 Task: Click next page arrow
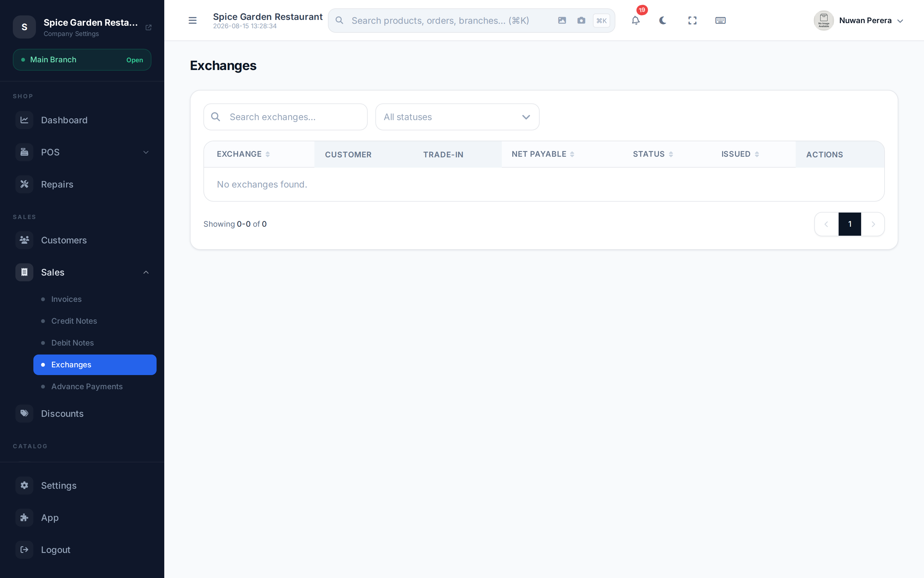(873, 224)
